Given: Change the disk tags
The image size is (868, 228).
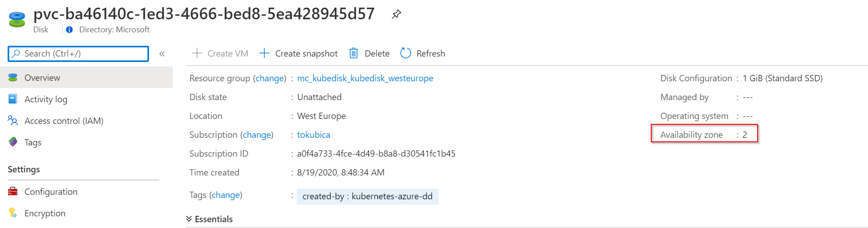Looking at the screenshot, I should [225, 195].
